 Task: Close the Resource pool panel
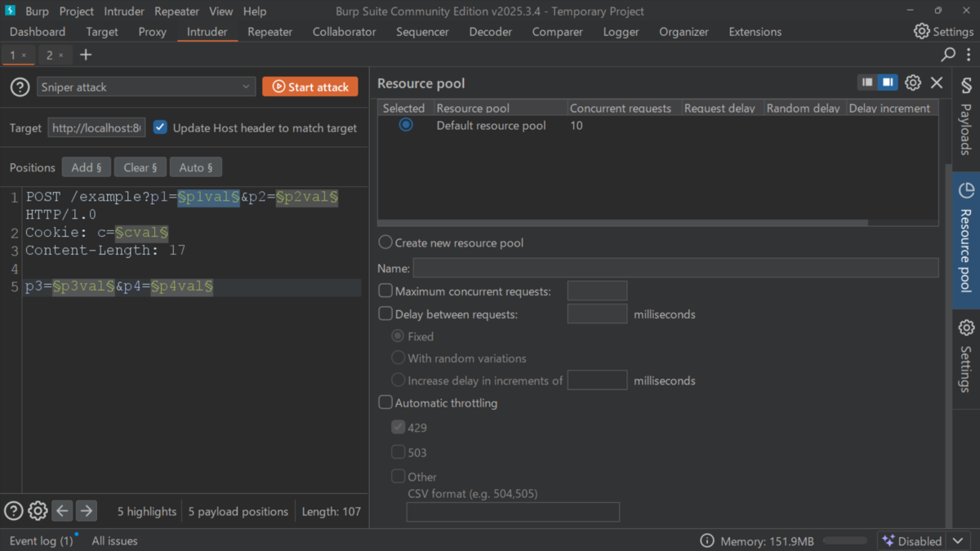point(937,82)
